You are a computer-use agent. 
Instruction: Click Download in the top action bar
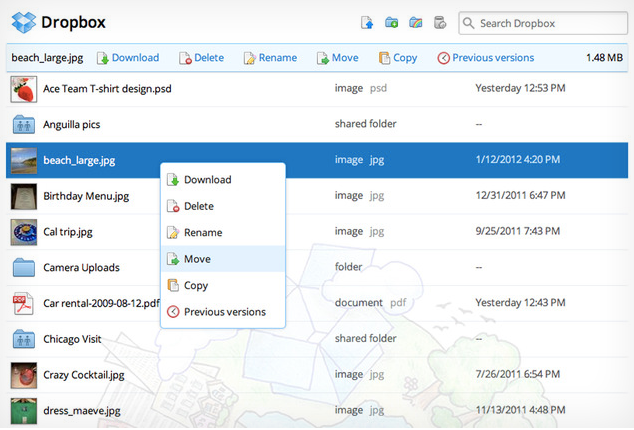(x=127, y=58)
